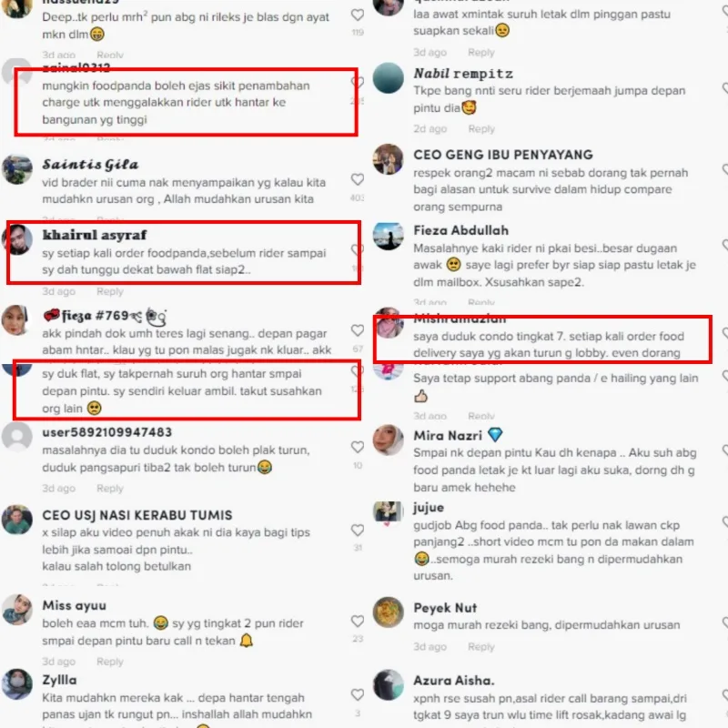Open Mira Nazri's username link
This screenshot has width=728, height=728.
point(448,436)
